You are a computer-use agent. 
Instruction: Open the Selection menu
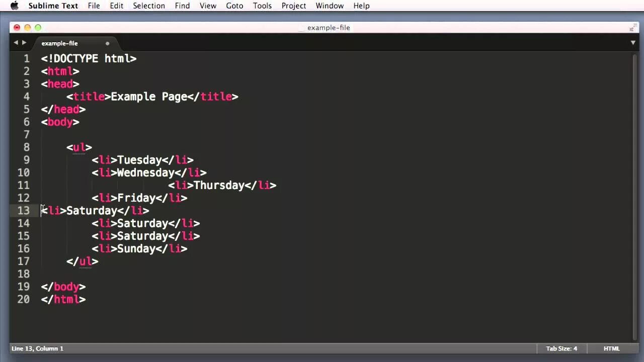[148, 6]
